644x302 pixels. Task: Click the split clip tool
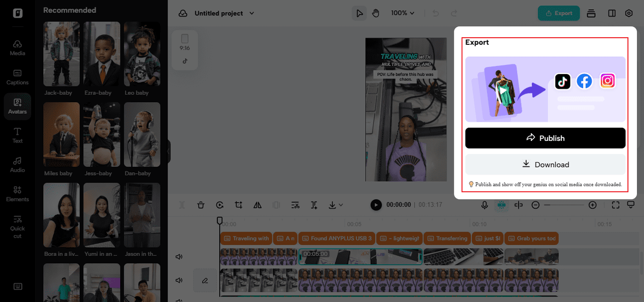click(x=182, y=205)
